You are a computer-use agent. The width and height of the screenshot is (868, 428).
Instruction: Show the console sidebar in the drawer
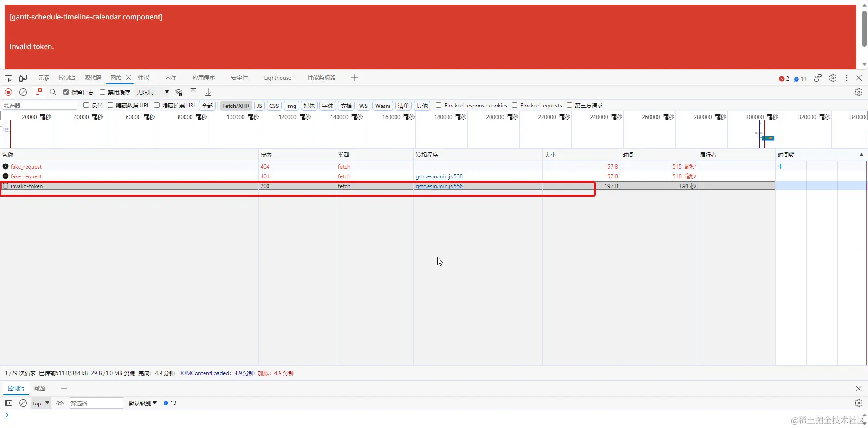[x=8, y=403]
